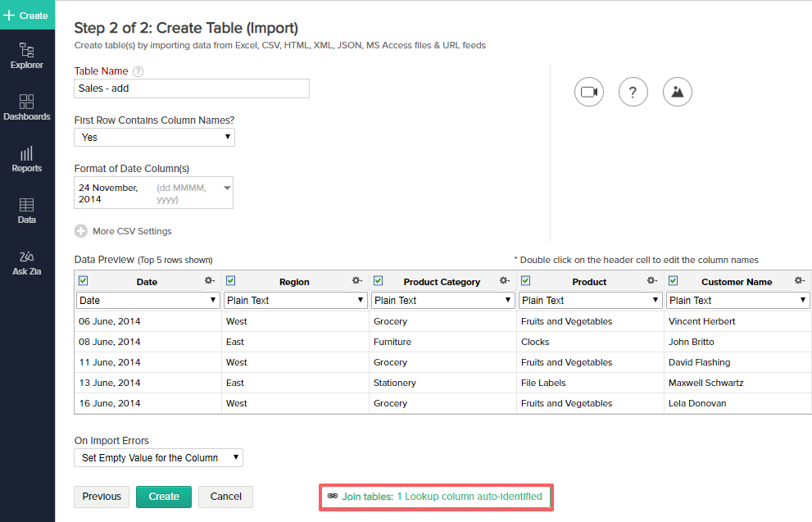
Task: Click the Table Name input field
Action: (192, 89)
